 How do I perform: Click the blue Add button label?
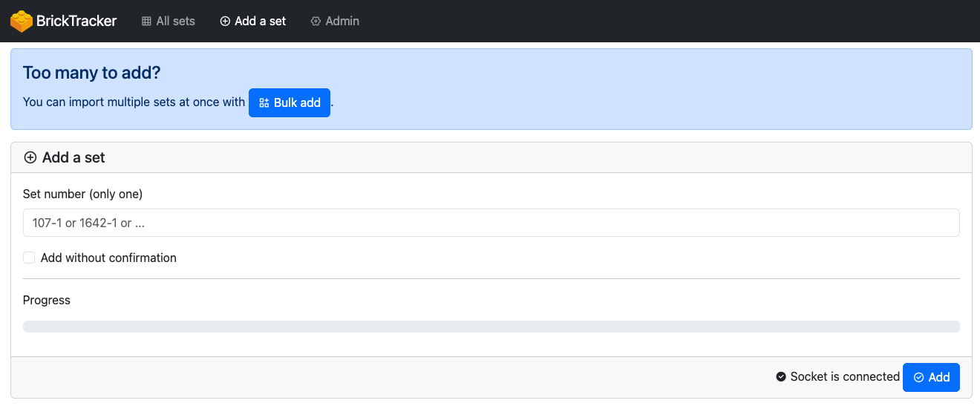pyautogui.click(x=939, y=377)
